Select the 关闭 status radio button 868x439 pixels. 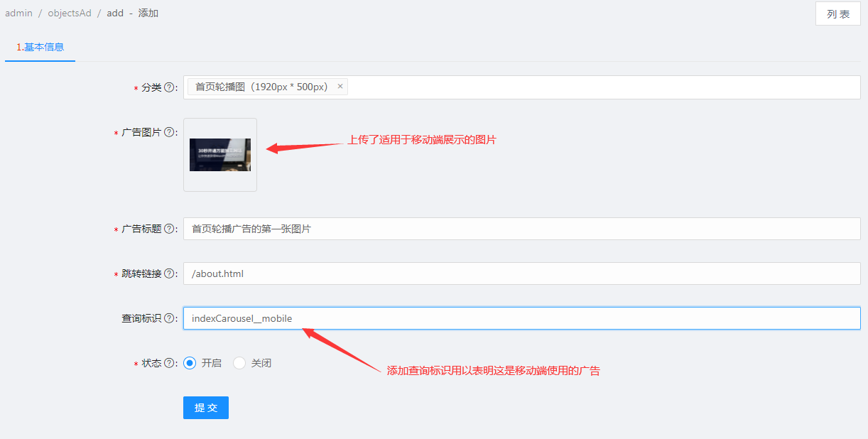tap(239, 363)
